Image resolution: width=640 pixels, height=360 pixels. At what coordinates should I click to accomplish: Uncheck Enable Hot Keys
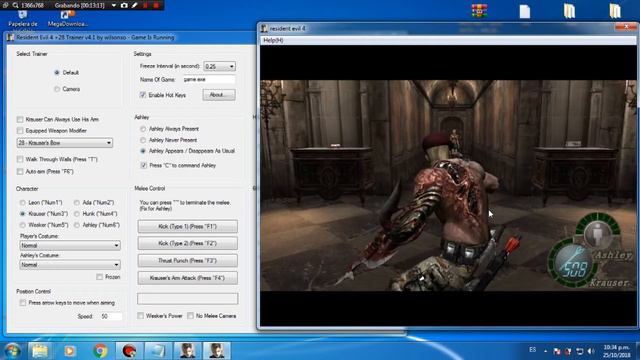coord(142,95)
